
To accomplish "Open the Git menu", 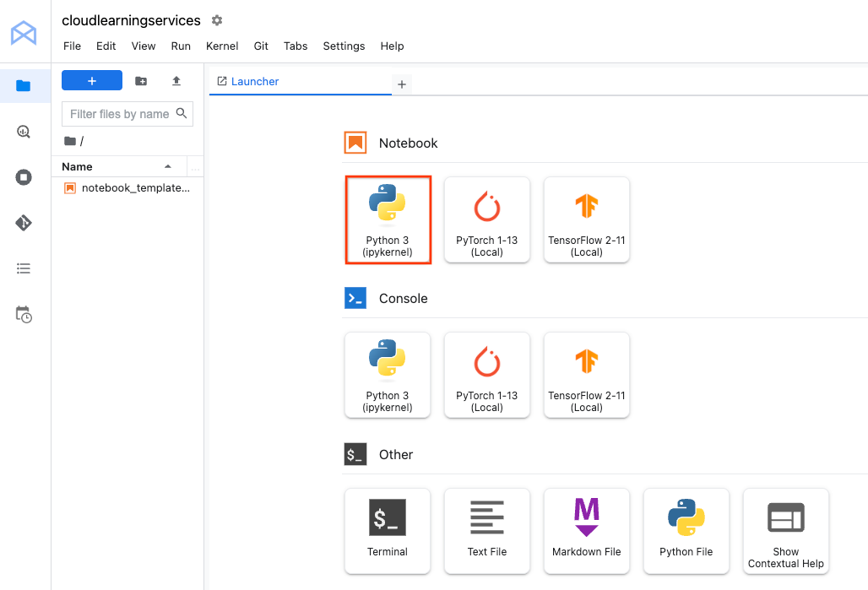I will tap(261, 46).
